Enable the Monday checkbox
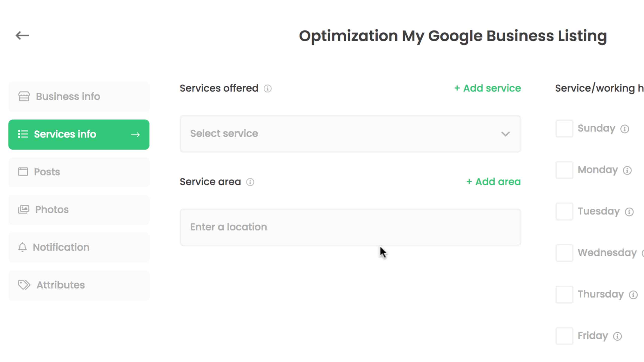Screen dimensions: 644x362 [564, 170]
